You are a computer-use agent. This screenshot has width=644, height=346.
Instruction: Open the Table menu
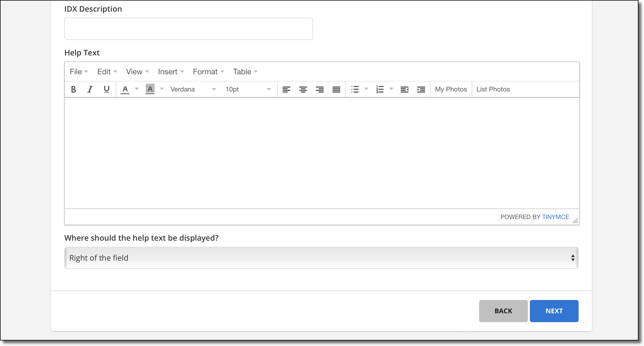pyautogui.click(x=245, y=72)
